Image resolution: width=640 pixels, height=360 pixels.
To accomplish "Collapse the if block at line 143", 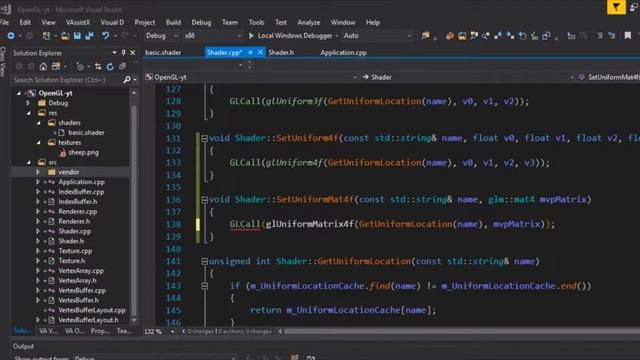I will click(x=204, y=286).
